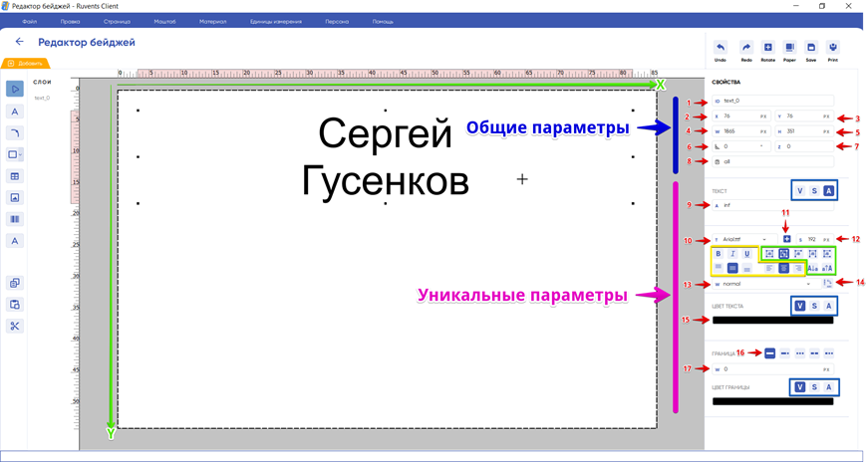The width and height of the screenshot is (868, 462).
Task: Click the paste element icon
Action: [14, 305]
